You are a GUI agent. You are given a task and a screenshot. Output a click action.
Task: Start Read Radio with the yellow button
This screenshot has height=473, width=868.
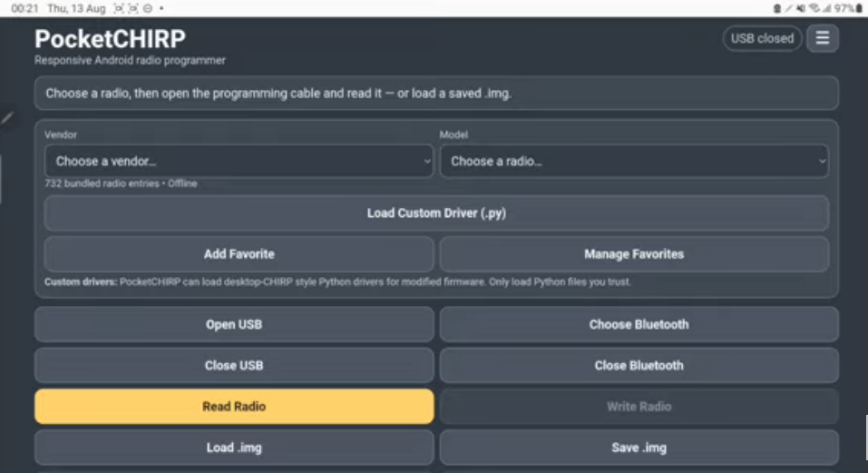(234, 407)
